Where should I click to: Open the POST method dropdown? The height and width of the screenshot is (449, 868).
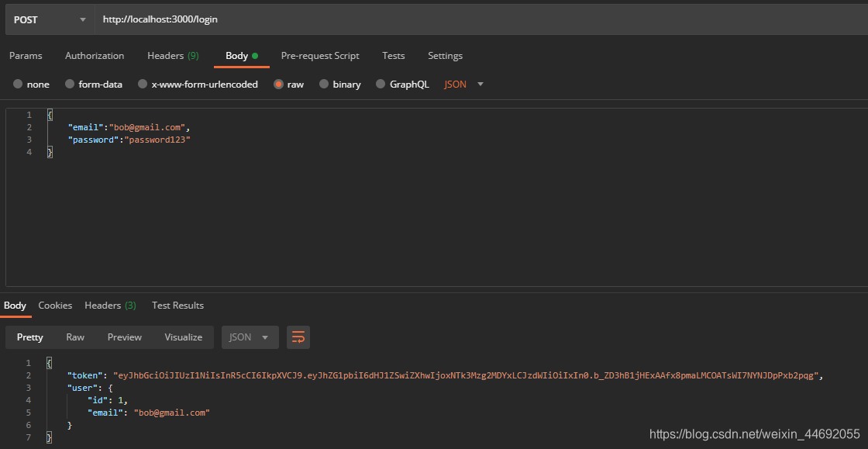click(50, 19)
